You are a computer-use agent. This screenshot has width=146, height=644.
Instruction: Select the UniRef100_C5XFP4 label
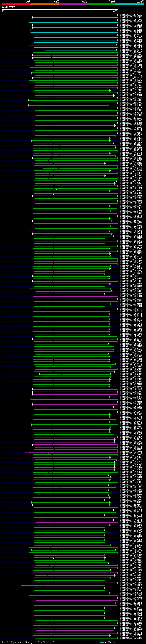131,40
